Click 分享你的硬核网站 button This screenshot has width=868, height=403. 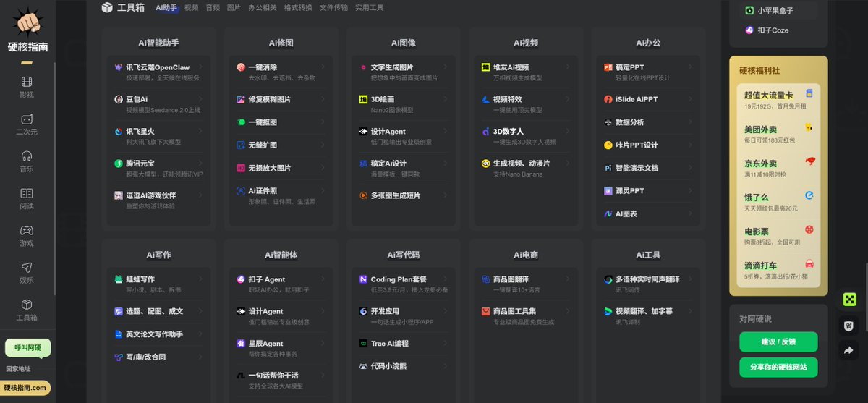coord(778,367)
